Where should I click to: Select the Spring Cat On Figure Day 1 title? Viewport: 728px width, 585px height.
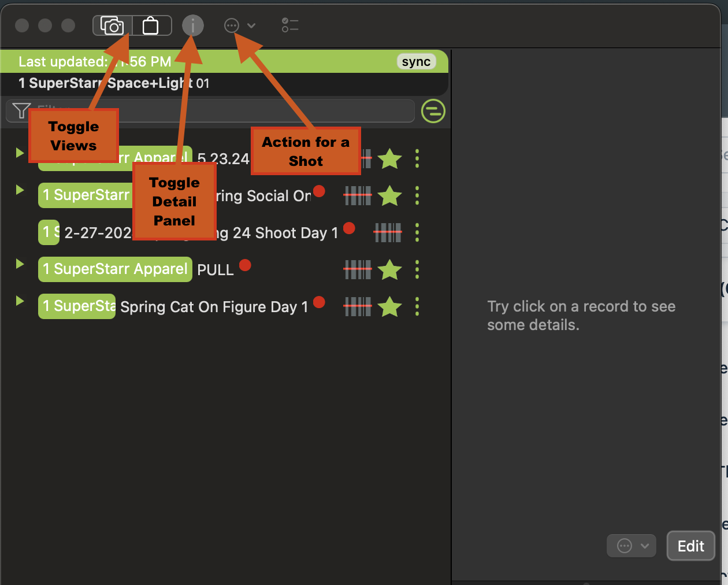click(214, 307)
